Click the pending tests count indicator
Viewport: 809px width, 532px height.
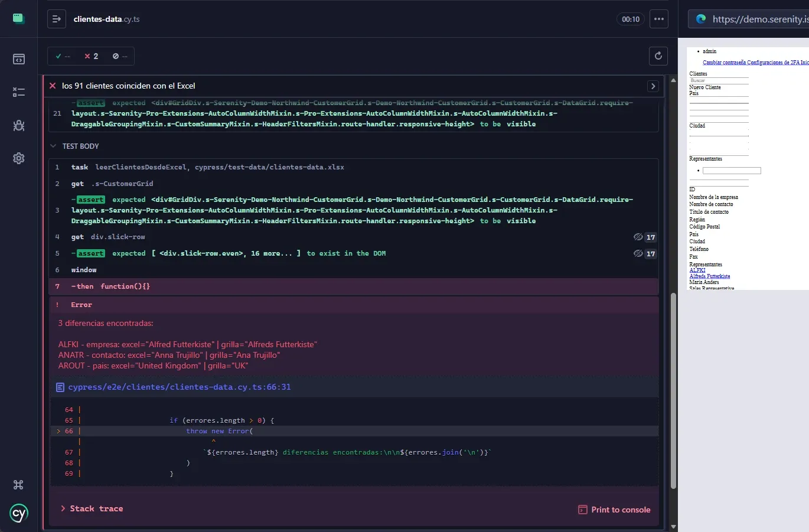click(120, 56)
